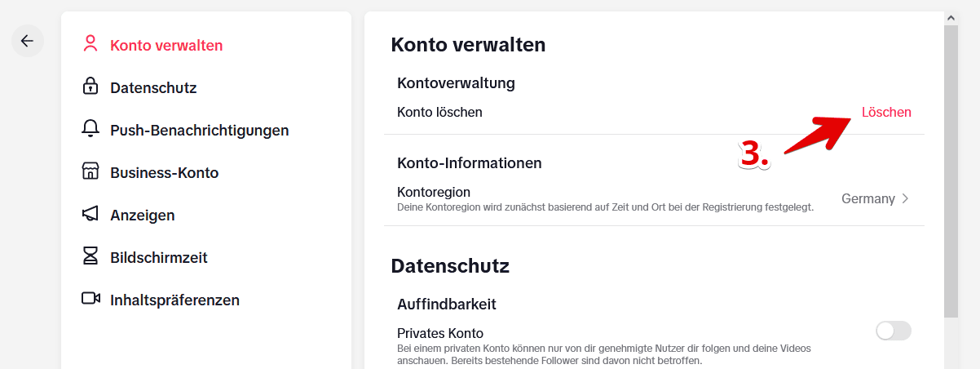Screen dimensions: 980x369
Task: Click the hourglass icon beside Bildschirmzeit
Action: (x=90, y=256)
